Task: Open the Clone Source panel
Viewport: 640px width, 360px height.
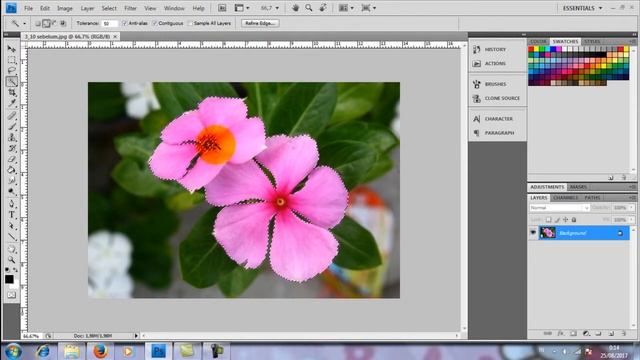Action: click(497, 98)
